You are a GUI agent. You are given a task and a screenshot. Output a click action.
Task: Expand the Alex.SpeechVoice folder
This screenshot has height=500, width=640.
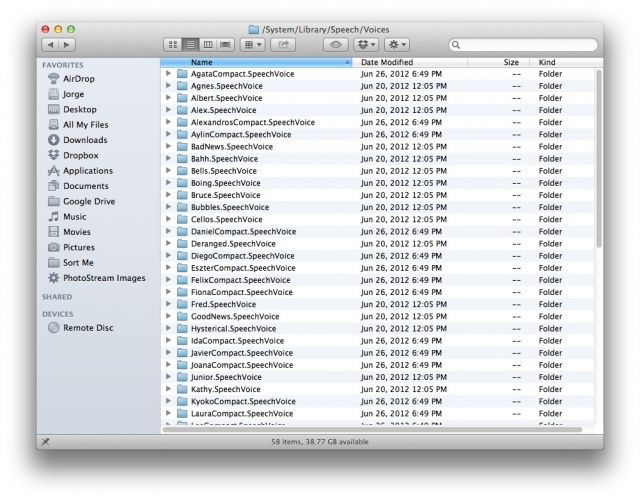click(x=168, y=110)
